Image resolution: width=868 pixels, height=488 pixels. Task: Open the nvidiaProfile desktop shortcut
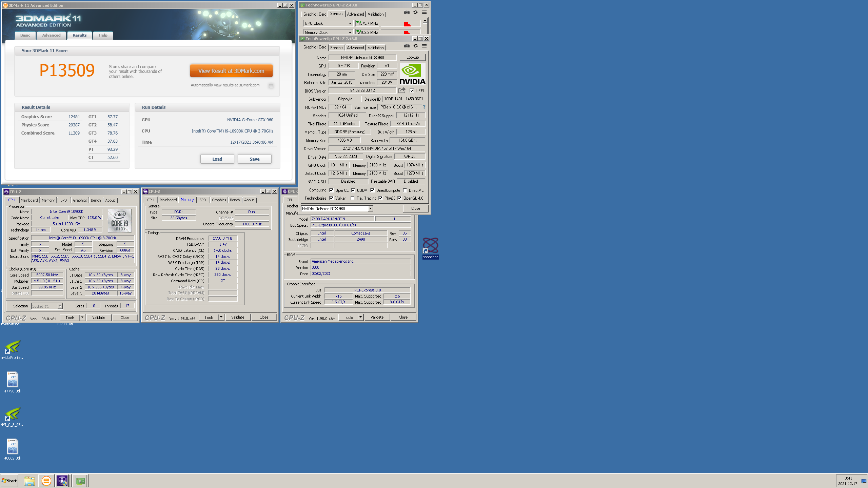click(x=13, y=350)
